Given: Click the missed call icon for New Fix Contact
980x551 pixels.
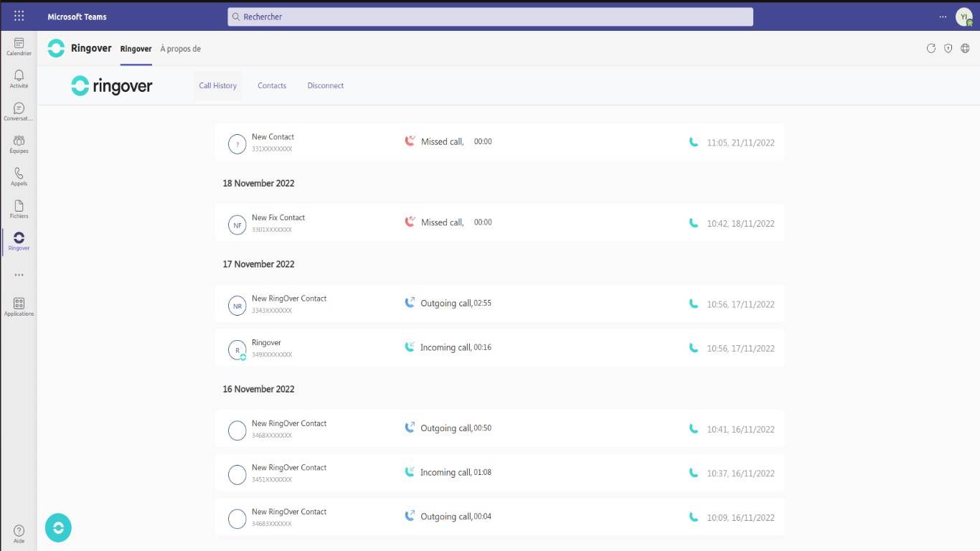Looking at the screenshot, I should pyautogui.click(x=410, y=222).
